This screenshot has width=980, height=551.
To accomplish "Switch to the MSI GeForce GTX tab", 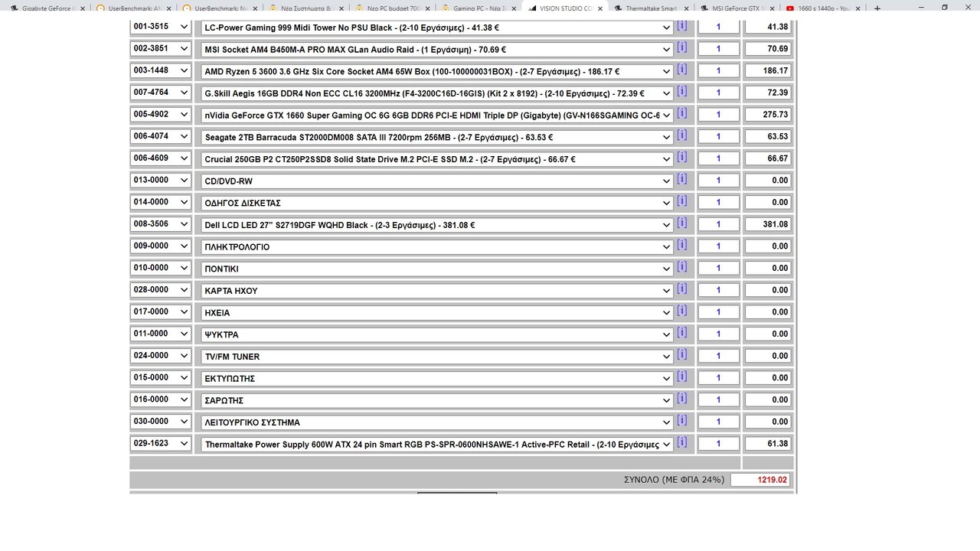I will point(737,8).
